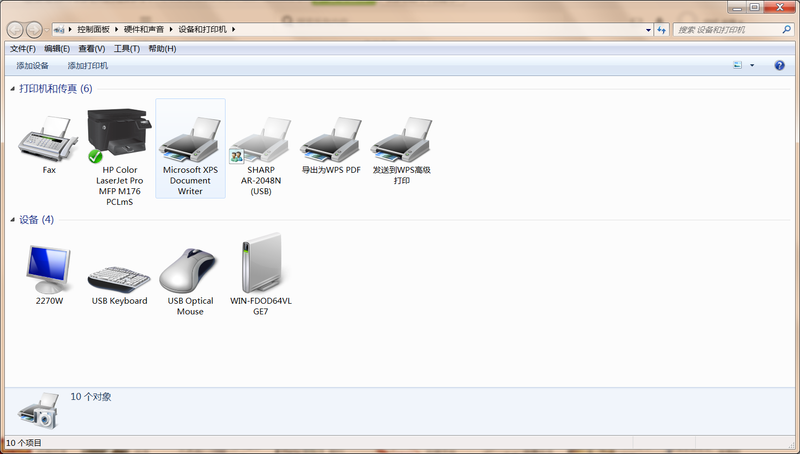Image resolution: width=800 pixels, height=454 pixels.
Task: Click the 10 个对象 details text
Action: [91, 397]
